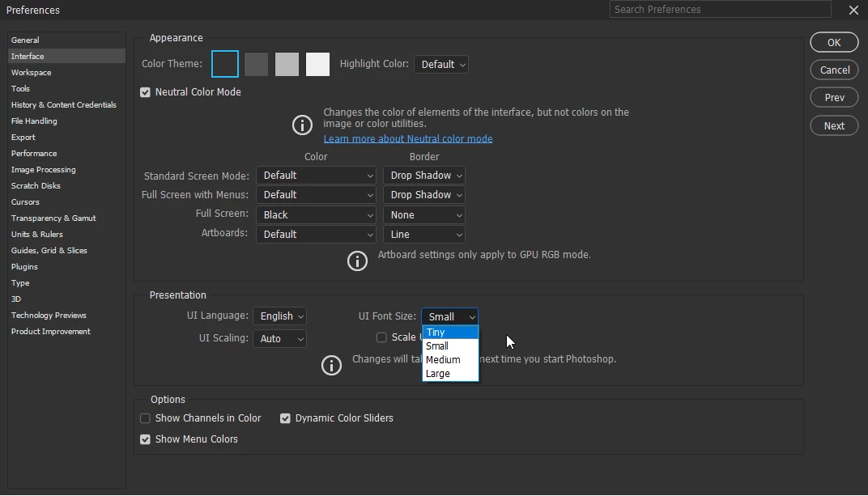Viewport: 868px width, 496px height.
Task: Click the Cancel button
Action: tap(834, 70)
